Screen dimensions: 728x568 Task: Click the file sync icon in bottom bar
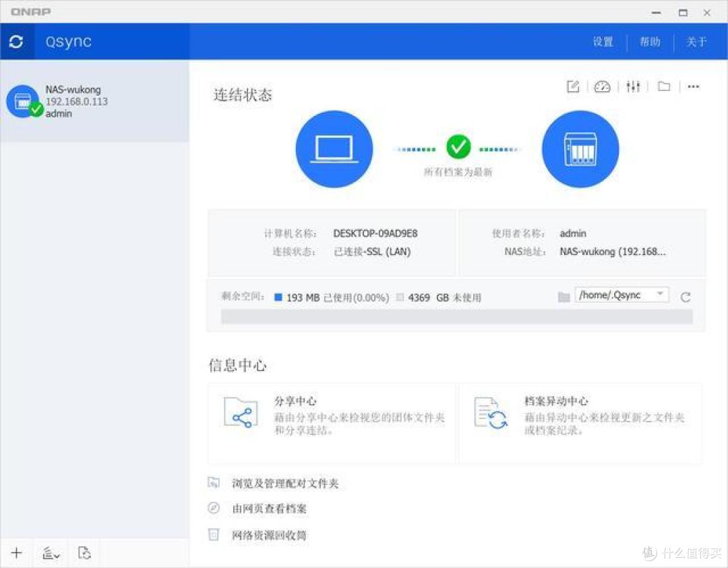click(84, 553)
